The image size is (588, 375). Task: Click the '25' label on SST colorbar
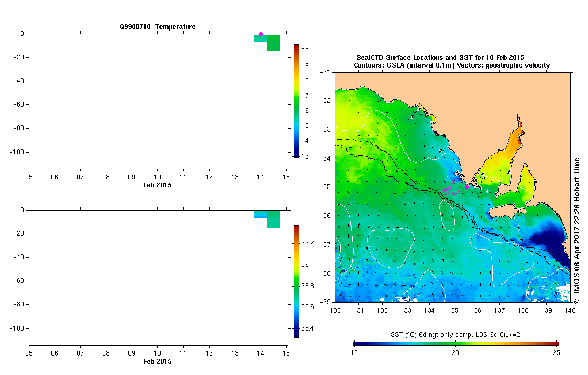556,353
